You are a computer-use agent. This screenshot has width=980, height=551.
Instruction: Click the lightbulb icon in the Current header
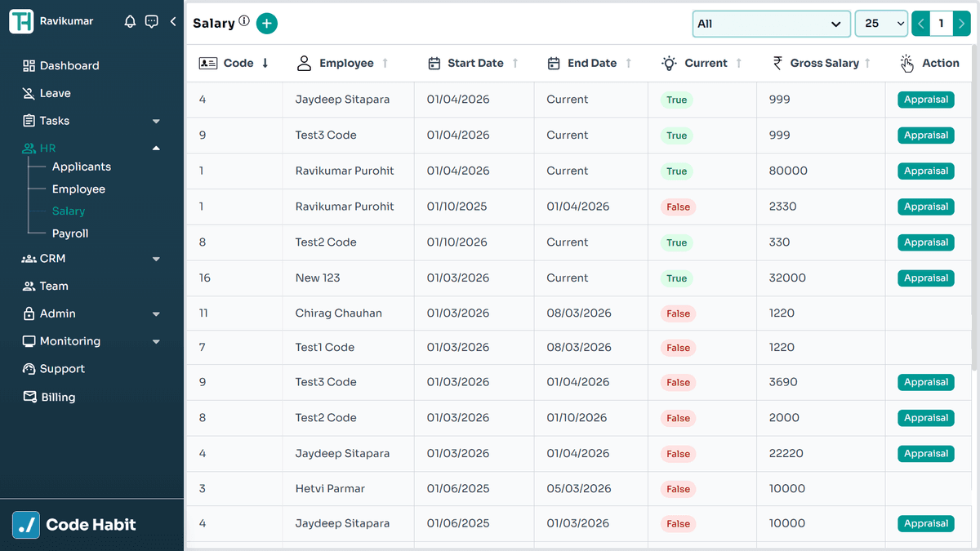tap(670, 63)
